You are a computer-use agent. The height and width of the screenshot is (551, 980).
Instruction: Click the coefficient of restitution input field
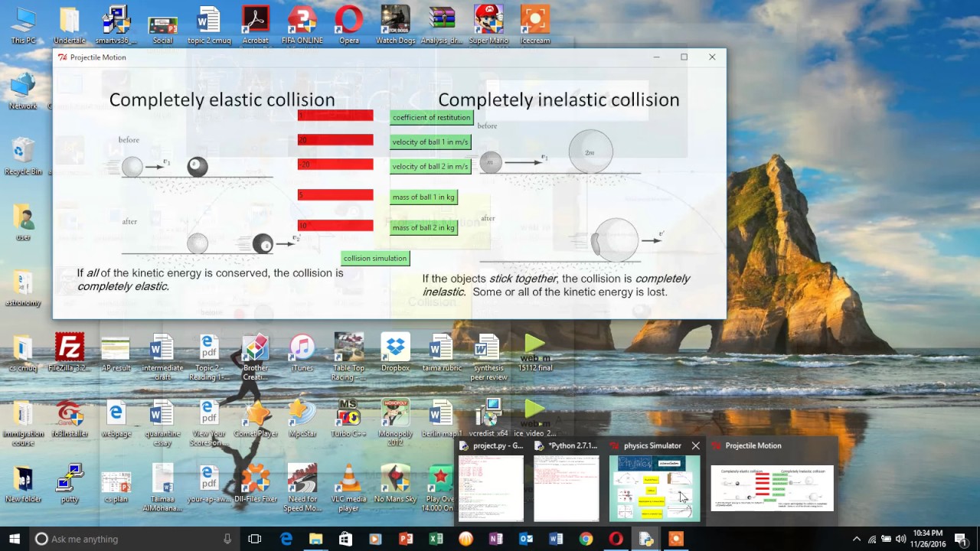point(335,116)
